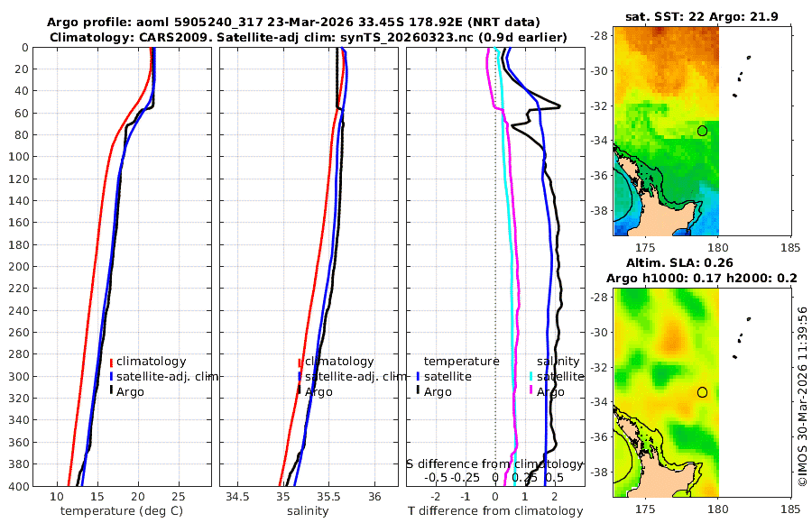Viewport: 812px width, 523px height.
Task: Click 'temperature' legend heading in difference panel
Action: (x=461, y=362)
